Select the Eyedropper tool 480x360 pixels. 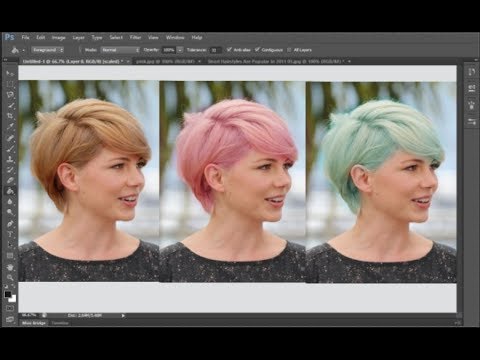click(10, 127)
